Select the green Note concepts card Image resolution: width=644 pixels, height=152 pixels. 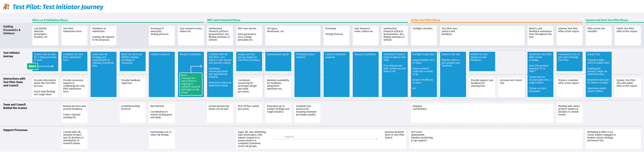click(x=191, y=84)
